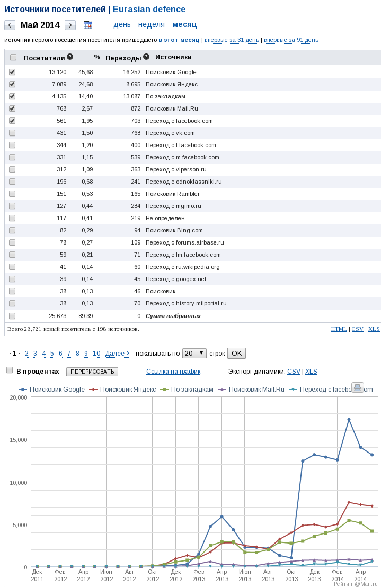
Task: Click Поисковик Mail.Ru legend entry
Action: 251,389
